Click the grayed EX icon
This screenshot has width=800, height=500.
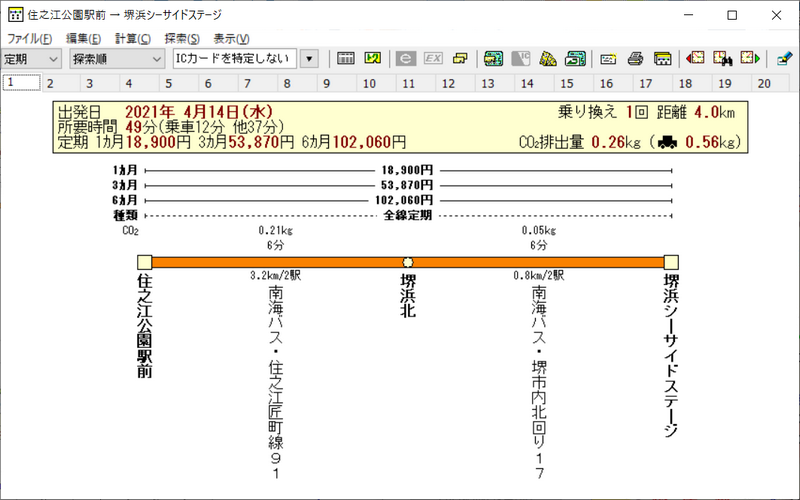click(433, 59)
